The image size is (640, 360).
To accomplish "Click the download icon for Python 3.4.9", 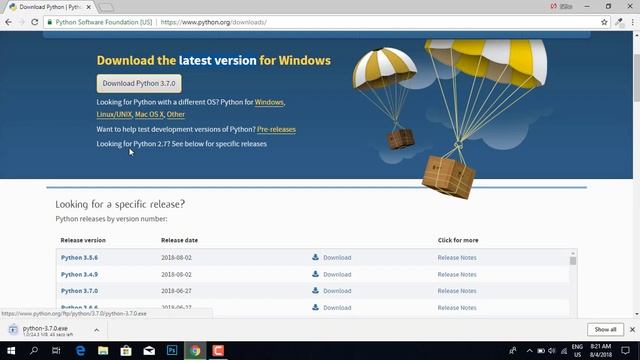I will pyautogui.click(x=315, y=274).
